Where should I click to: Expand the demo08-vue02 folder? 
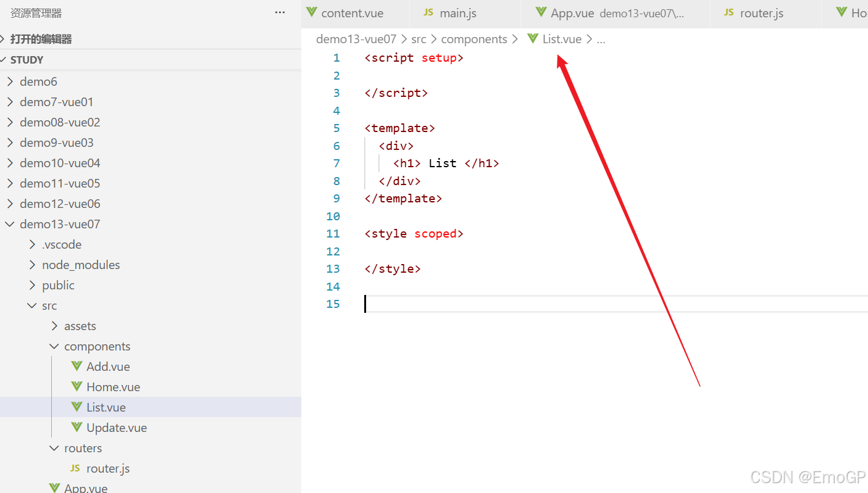[x=151, y=122]
